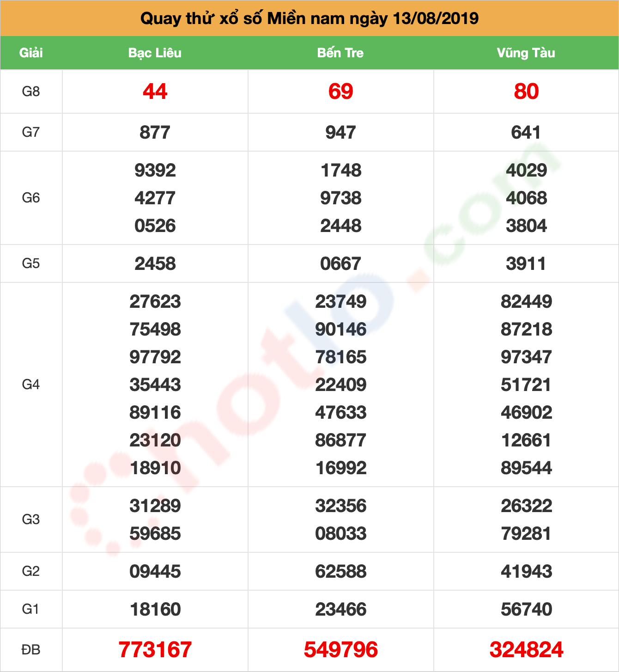Select G4 value 46902
This screenshot has height=672, width=619.
pyautogui.click(x=526, y=413)
